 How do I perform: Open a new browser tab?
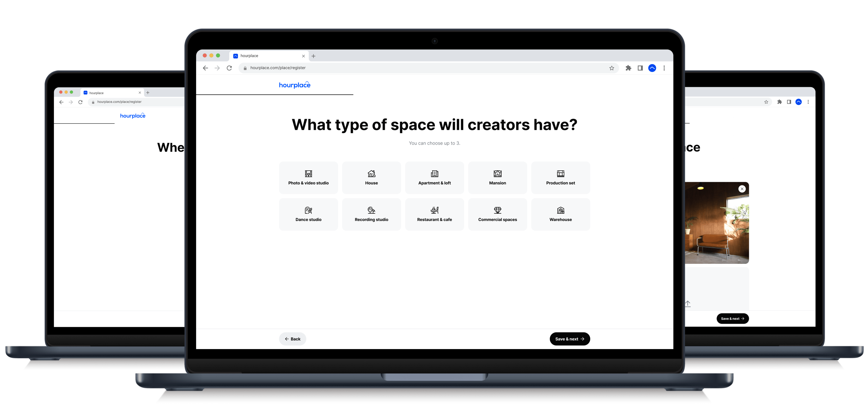(x=313, y=55)
